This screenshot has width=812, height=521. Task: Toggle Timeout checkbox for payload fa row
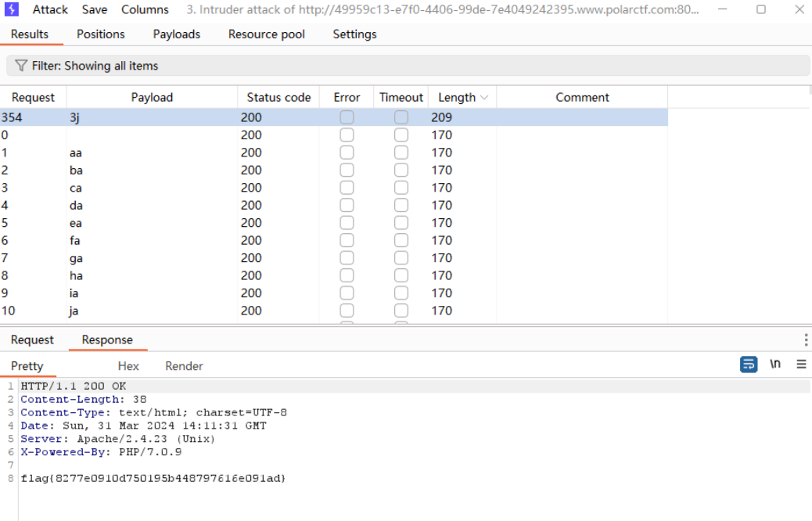tap(401, 240)
